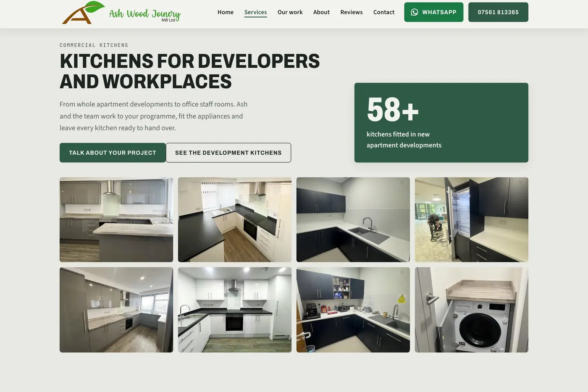Viewport: 588px width, 392px height.
Task: Click the Ash Wood Joinery logo
Action: point(121,13)
